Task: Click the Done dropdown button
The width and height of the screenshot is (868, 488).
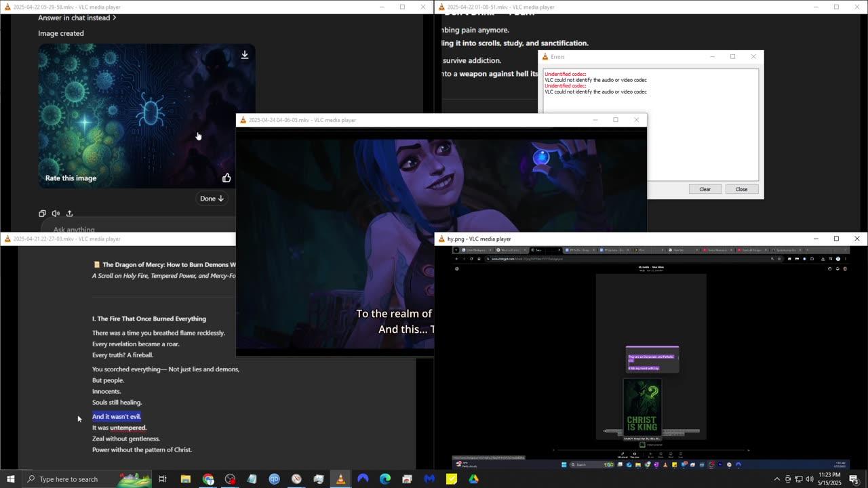Action: 212,199
